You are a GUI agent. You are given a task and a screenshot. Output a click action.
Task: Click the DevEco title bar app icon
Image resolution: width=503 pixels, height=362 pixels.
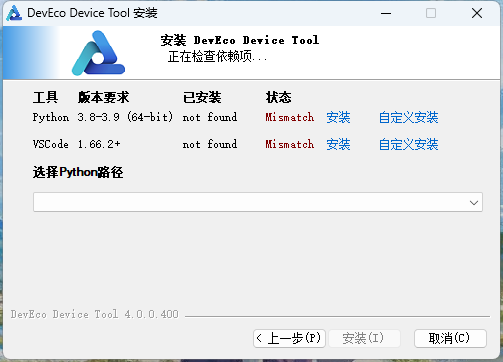[x=14, y=13]
